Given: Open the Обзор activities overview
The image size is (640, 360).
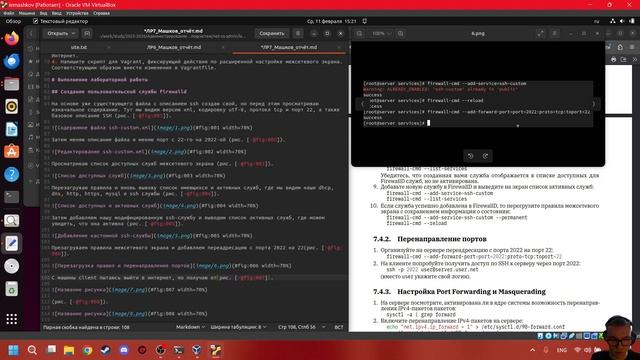Looking at the screenshot, I should coord(13,21).
